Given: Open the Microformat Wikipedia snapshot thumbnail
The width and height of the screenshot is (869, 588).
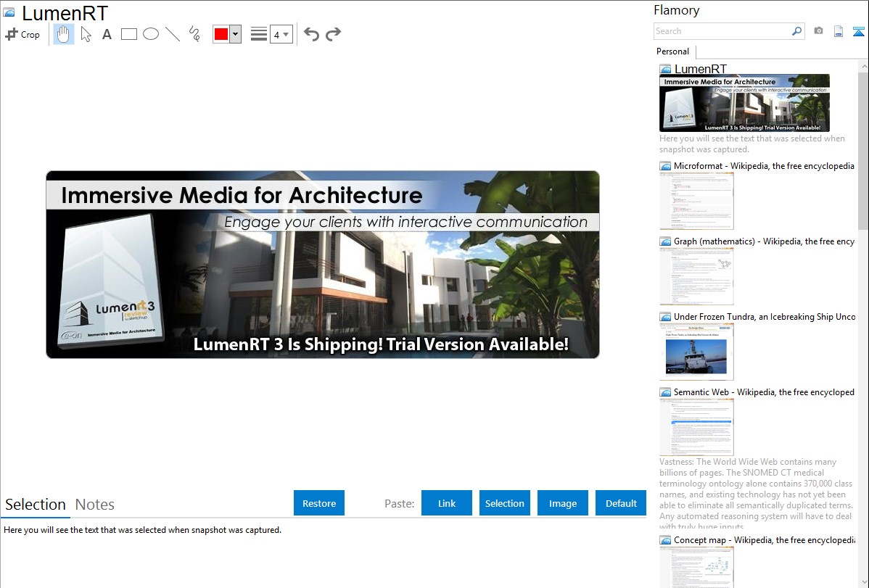Looking at the screenshot, I should pyautogui.click(x=696, y=201).
